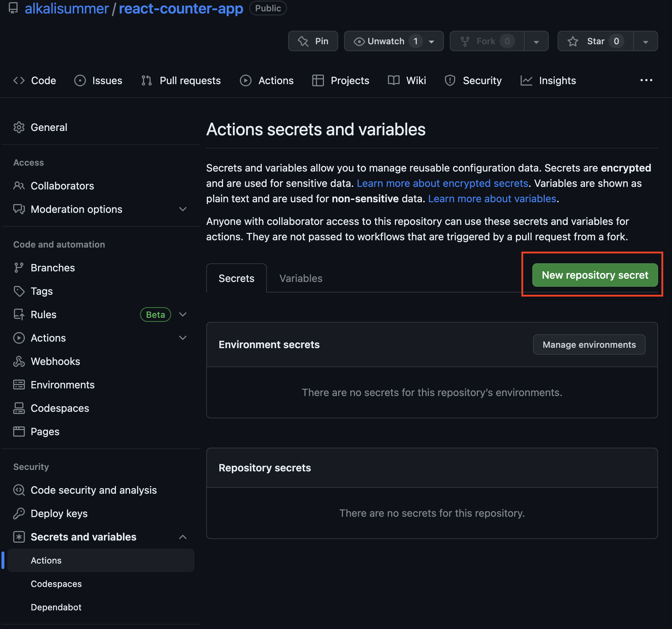Click the webhook icon beside Webhooks
The height and width of the screenshot is (629, 672).
[19, 361]
